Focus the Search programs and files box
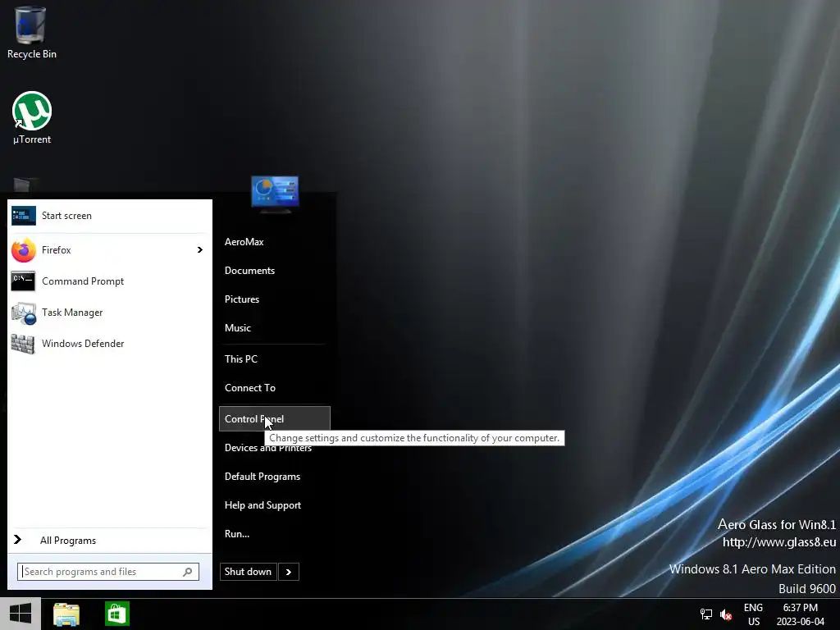 [x=108, y=572]
